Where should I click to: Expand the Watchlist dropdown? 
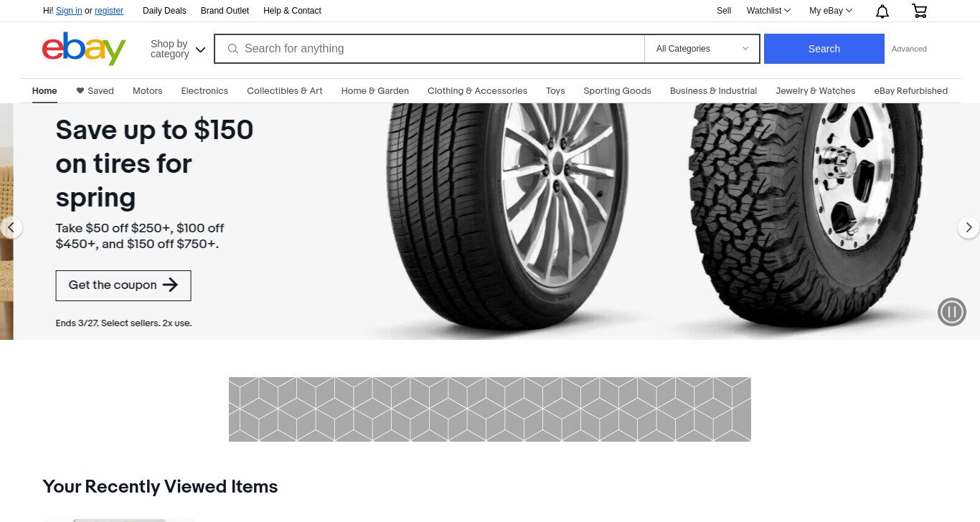[768, 11]
